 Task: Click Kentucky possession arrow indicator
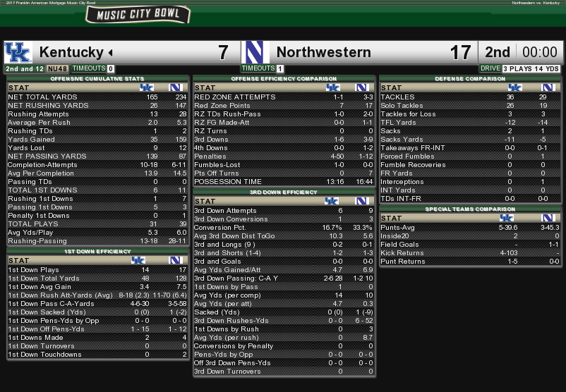[111, 53]
